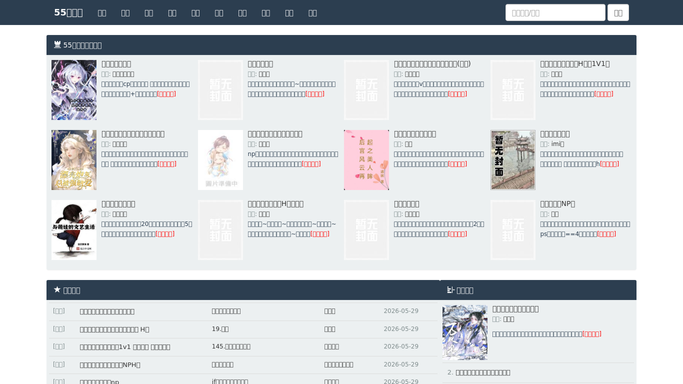Image resolution: width=683 pixels, height=384 pixels.
Task: Click the red read-more link in the chibi couple card
Action: pyautogui.click(x=311, y=164)
